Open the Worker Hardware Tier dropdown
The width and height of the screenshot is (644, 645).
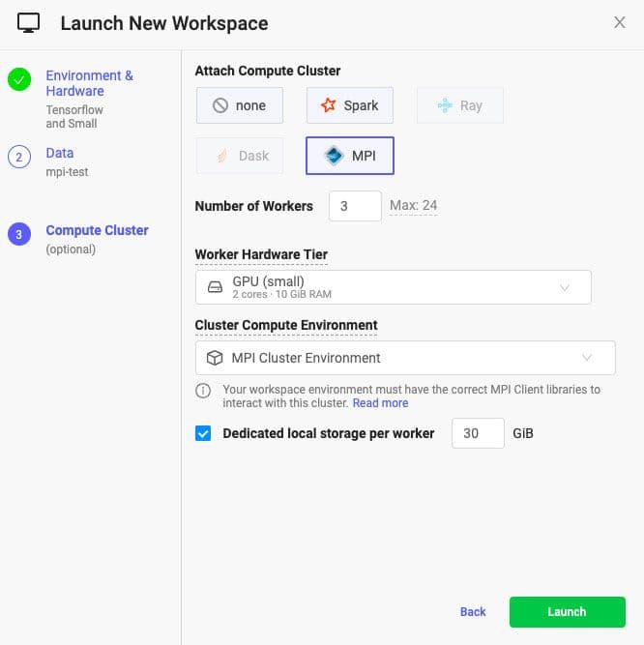click(x=394, y=287)
